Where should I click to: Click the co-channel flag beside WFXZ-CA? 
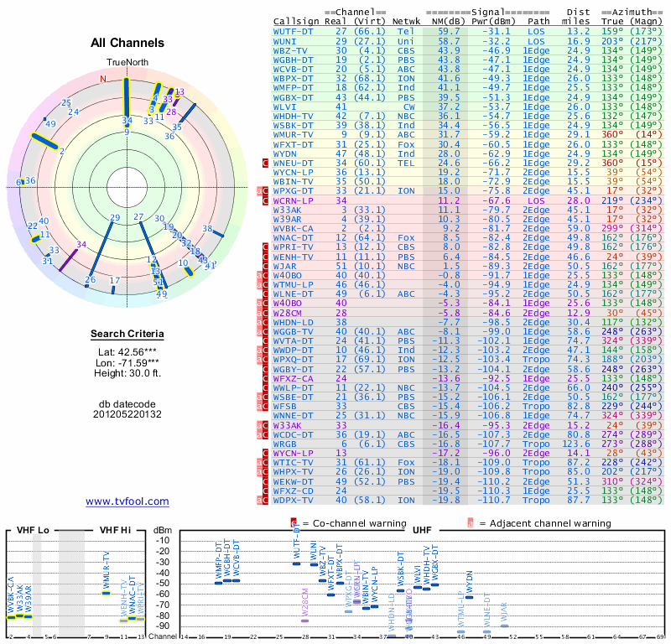click(265, 378)
